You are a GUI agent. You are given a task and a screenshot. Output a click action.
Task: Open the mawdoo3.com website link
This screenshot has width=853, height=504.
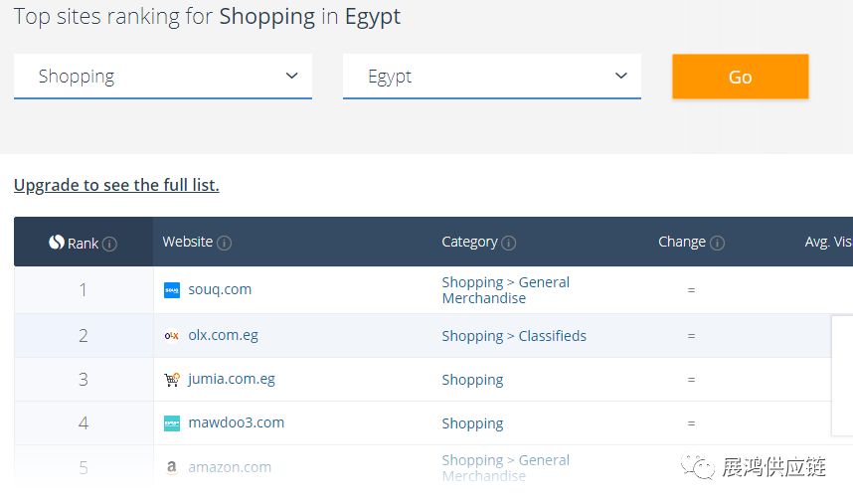point(236,422)
